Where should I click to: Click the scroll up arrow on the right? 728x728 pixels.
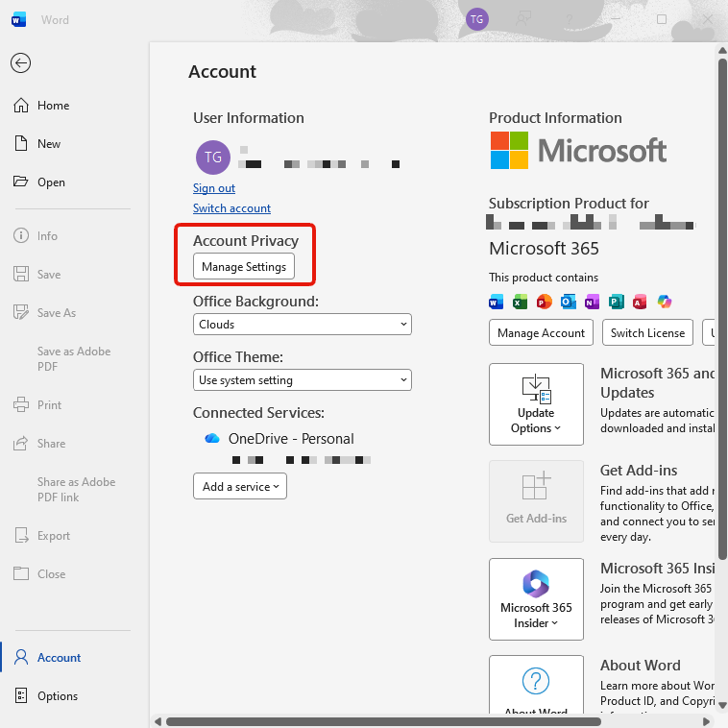[x=722, y=50]
